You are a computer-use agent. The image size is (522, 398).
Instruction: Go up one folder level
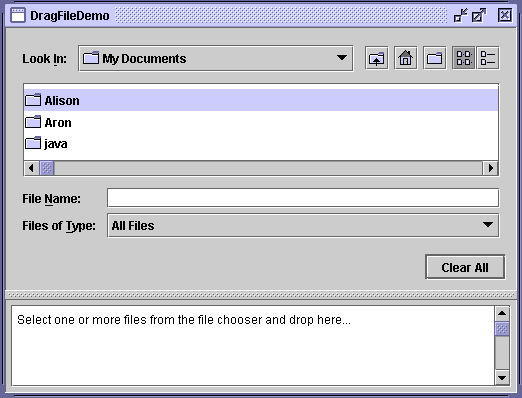[x=377, y=58]
